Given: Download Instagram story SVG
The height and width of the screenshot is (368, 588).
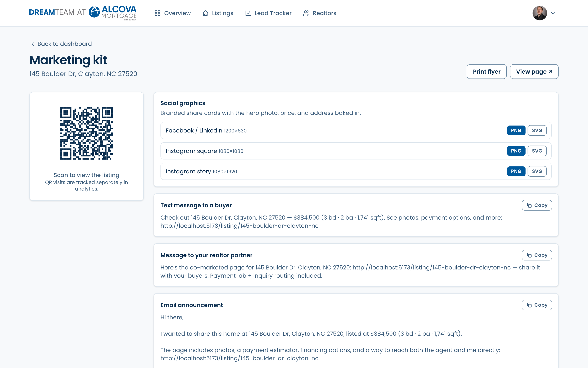Looking at the screenshot, I should click(537, 171).
